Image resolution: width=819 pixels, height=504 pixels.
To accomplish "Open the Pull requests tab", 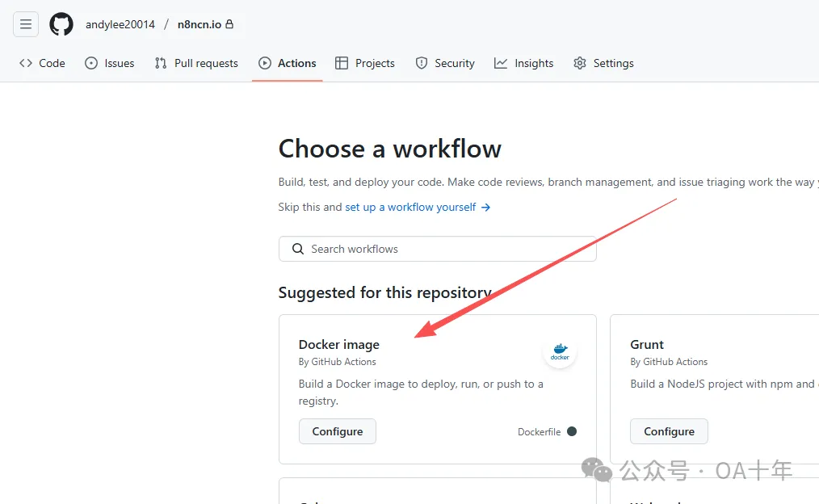I will point(196,63).
